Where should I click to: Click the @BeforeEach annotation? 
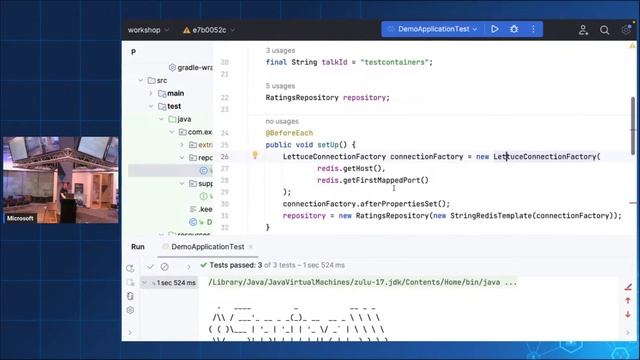289,133
